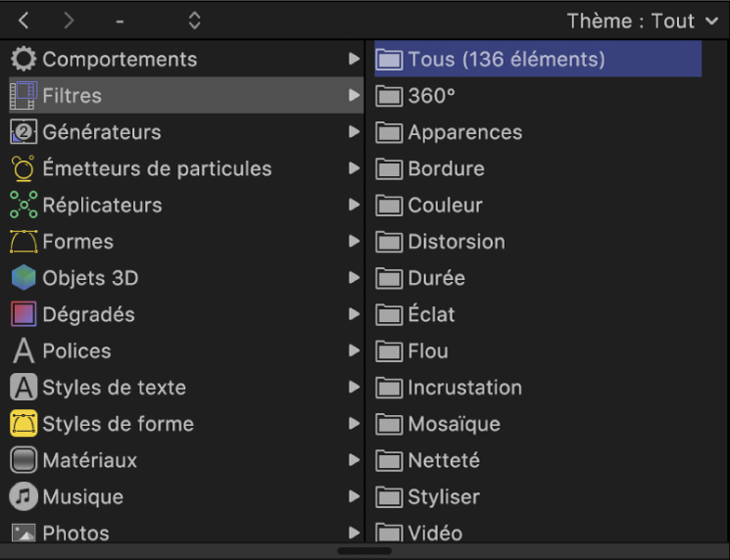Select the Comportements category label
The height and width of the screenshot is (560, 730).
click(x=120, y=60)
